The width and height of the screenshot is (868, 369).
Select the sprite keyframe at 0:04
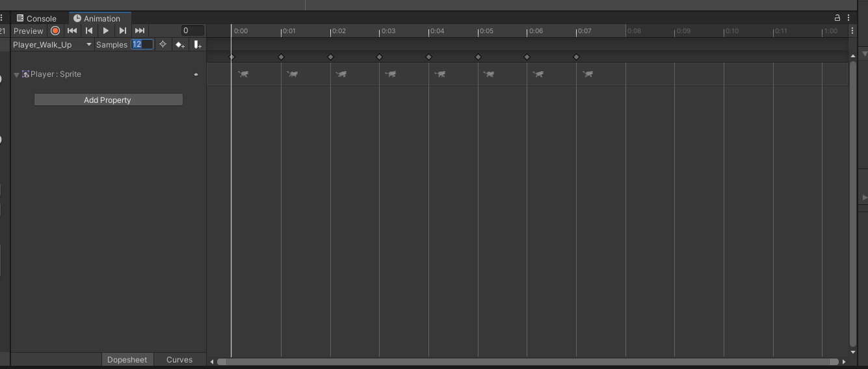(440, 74)
